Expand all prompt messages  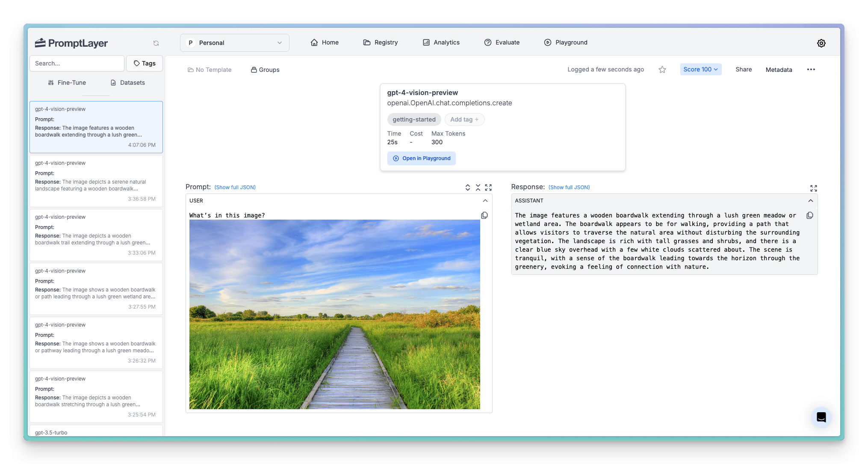pos(468,187)
